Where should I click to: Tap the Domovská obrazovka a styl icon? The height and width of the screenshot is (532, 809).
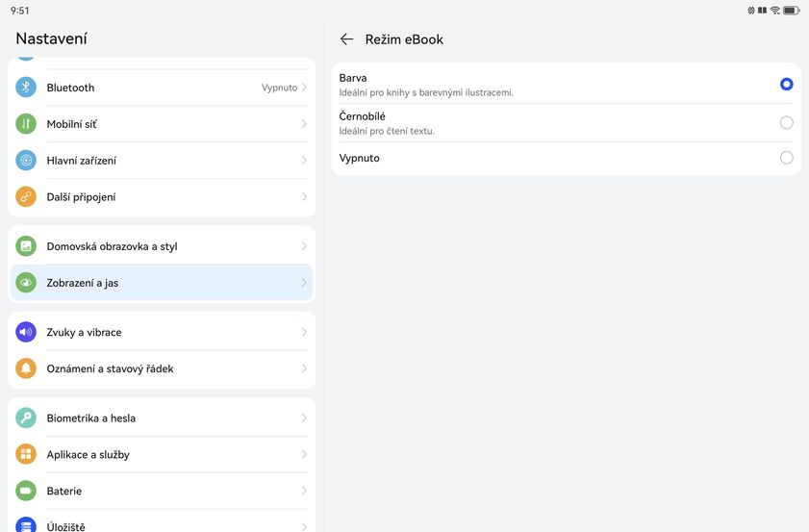click(26, 246)
